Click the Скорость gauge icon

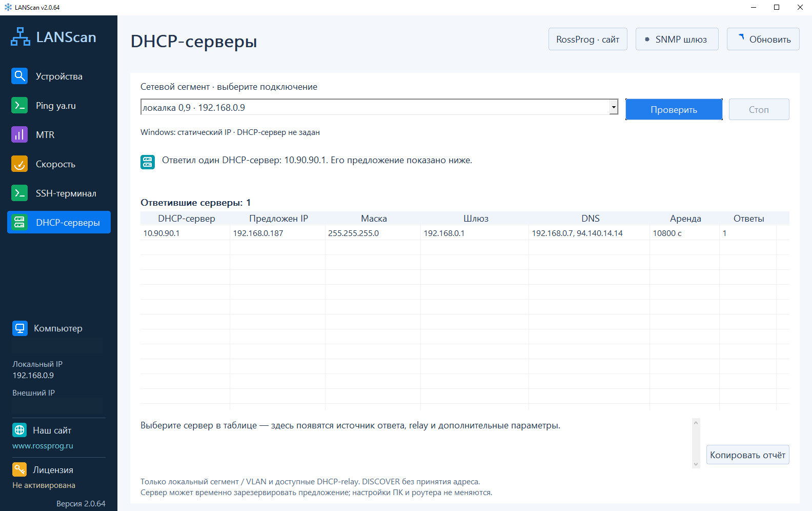point(19,164)
